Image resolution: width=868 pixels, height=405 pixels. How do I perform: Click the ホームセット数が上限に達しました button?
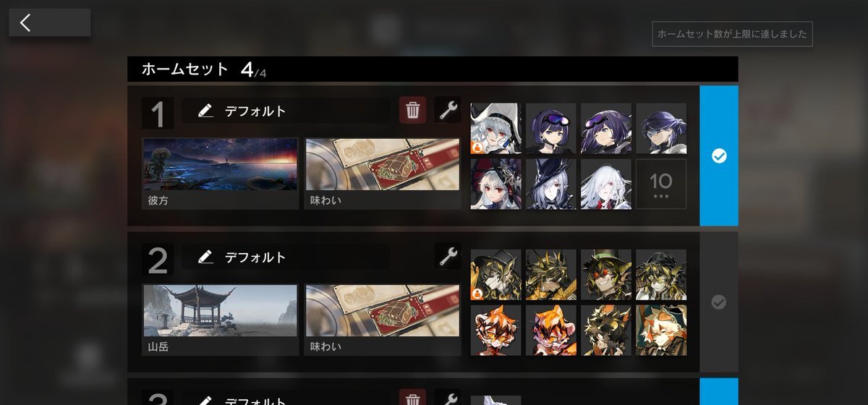pos(732,34)
